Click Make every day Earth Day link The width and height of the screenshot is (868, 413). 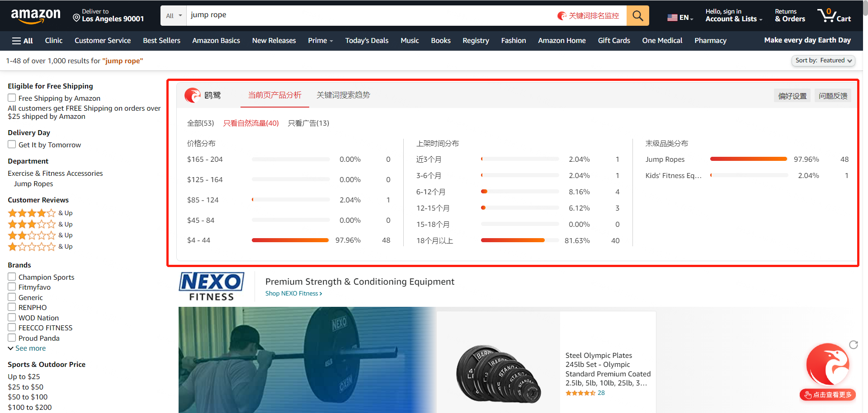[807, 40]
